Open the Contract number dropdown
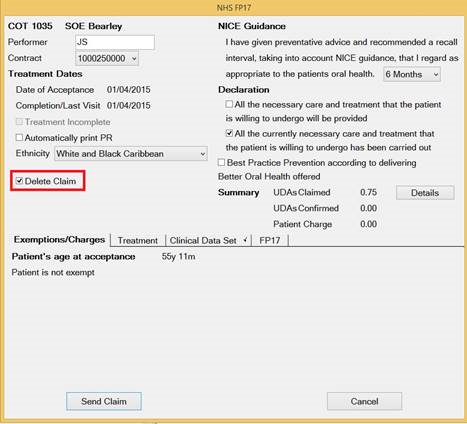 pos(107,58)
